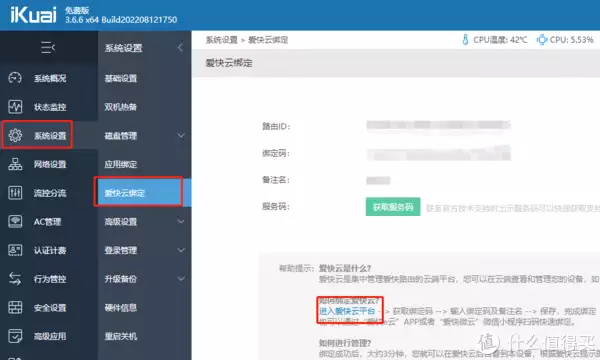Expand the 磁盘管理 submenu chevron

[181, 135]
